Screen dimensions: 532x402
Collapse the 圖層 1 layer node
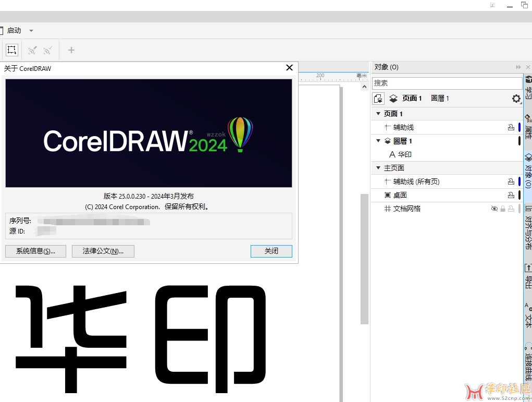(378, 141)
